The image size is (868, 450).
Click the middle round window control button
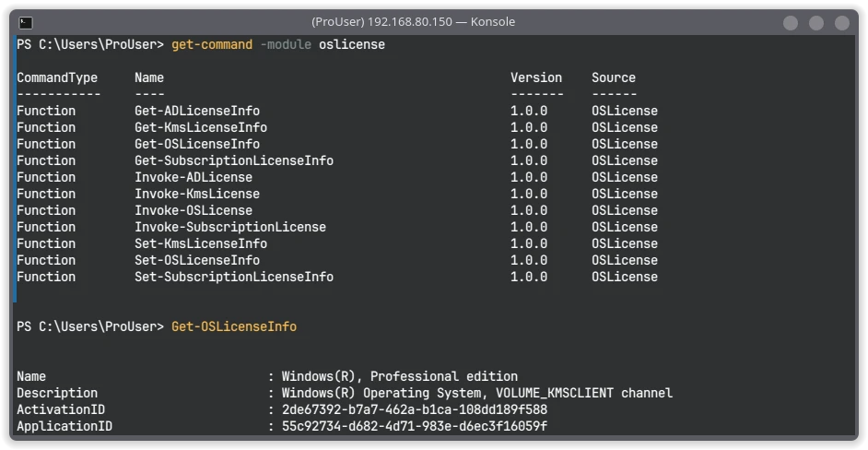816,23
